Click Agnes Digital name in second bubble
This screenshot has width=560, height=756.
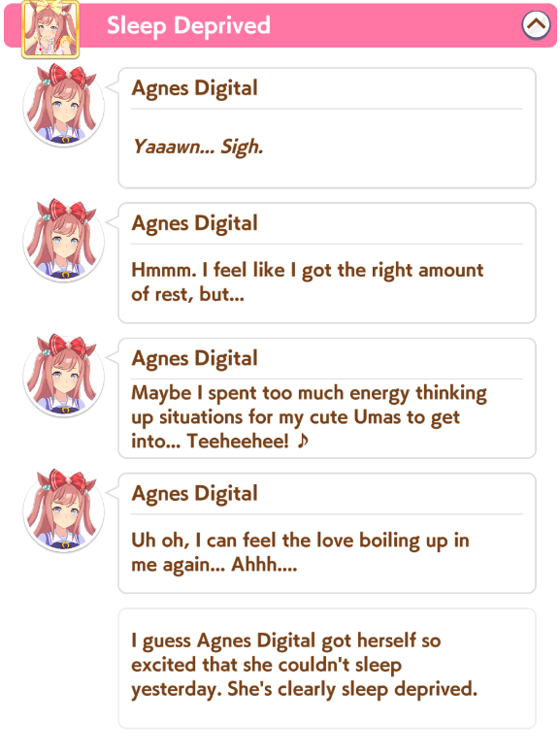[194, 224]
